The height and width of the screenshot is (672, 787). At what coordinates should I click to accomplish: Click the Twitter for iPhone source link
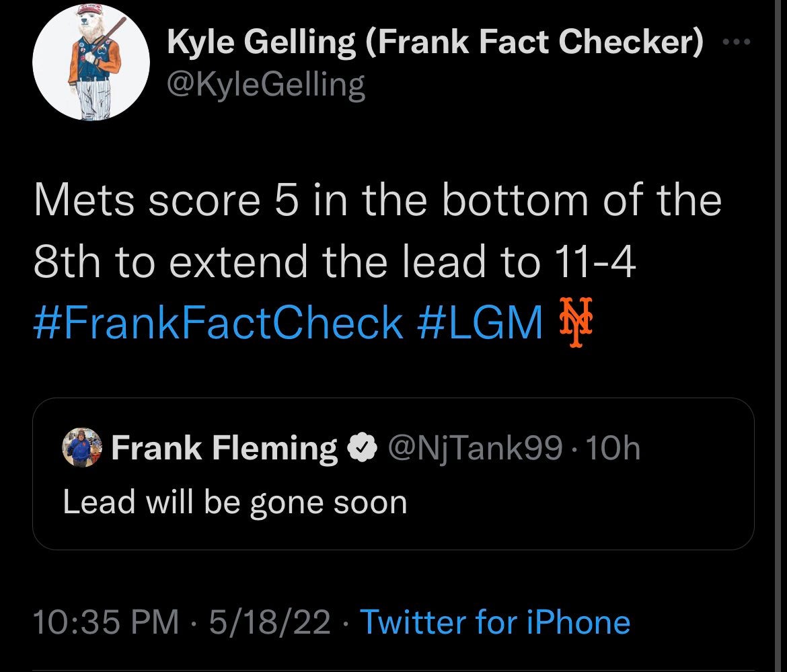coord(495,622)
